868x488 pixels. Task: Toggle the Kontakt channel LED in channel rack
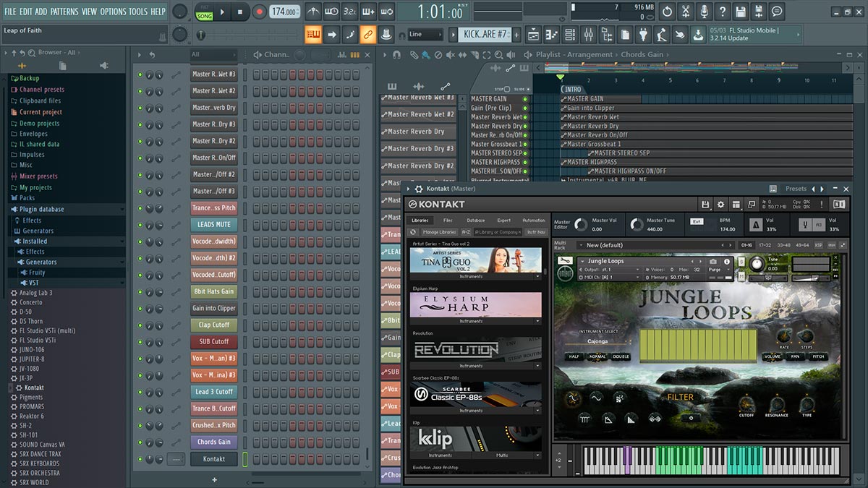(x=140, y=459)
